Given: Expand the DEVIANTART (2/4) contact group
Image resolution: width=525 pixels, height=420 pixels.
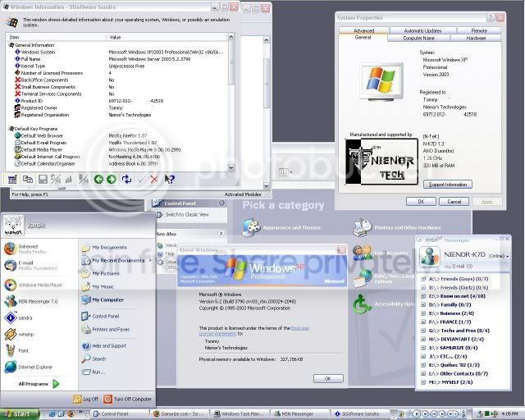Looking at the screenshot, I should 423,340.
